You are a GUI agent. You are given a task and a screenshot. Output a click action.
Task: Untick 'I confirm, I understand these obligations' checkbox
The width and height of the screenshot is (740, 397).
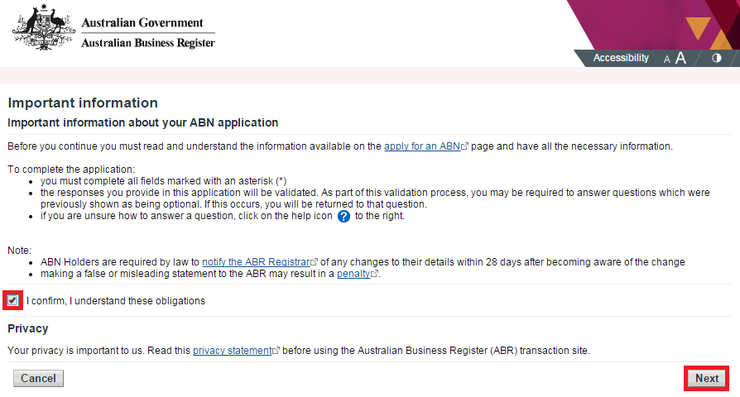pyautogui.click(x=13, y=301)
